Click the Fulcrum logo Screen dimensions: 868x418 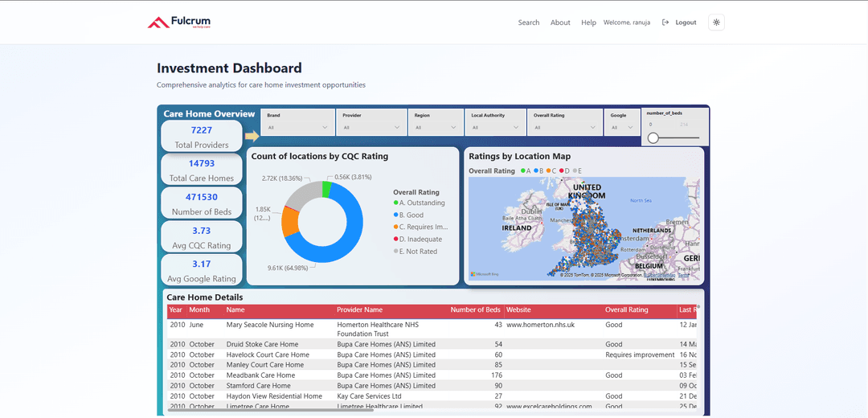click(179, 23)
